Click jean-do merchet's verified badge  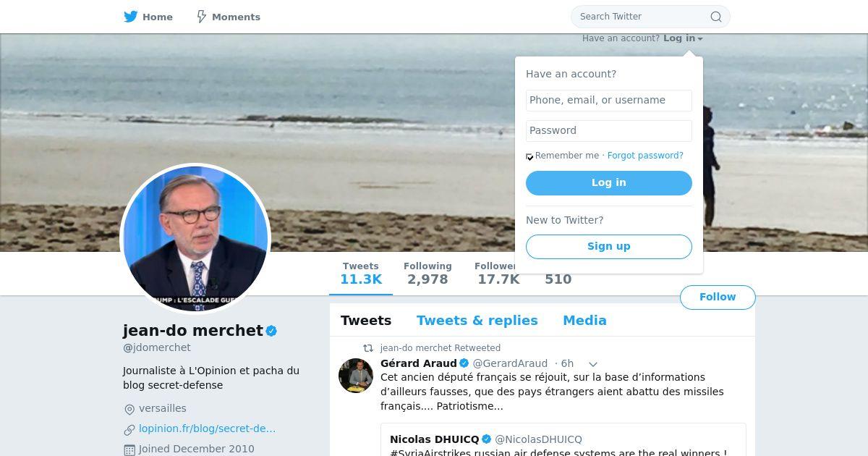pyautogui.click(x=271, y=331)
